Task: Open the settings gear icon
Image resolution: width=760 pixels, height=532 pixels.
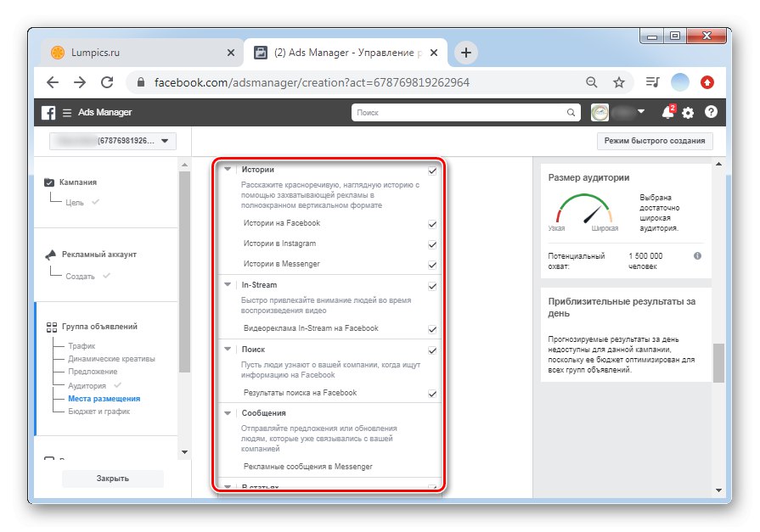Action: [688, 113]
